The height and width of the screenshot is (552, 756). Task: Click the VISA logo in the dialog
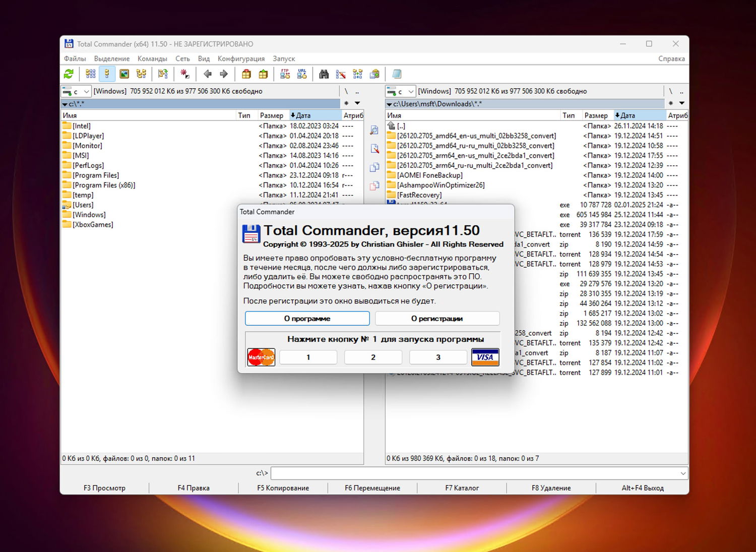tap(485, 357)
